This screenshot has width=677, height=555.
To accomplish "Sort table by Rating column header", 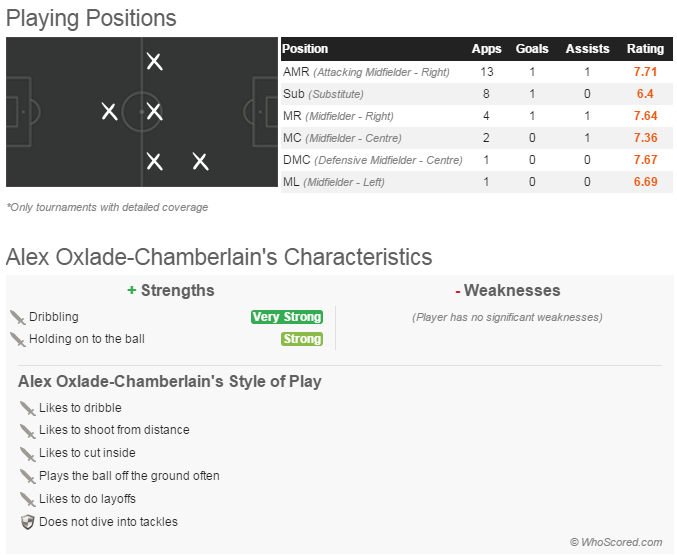I will 645,49.
